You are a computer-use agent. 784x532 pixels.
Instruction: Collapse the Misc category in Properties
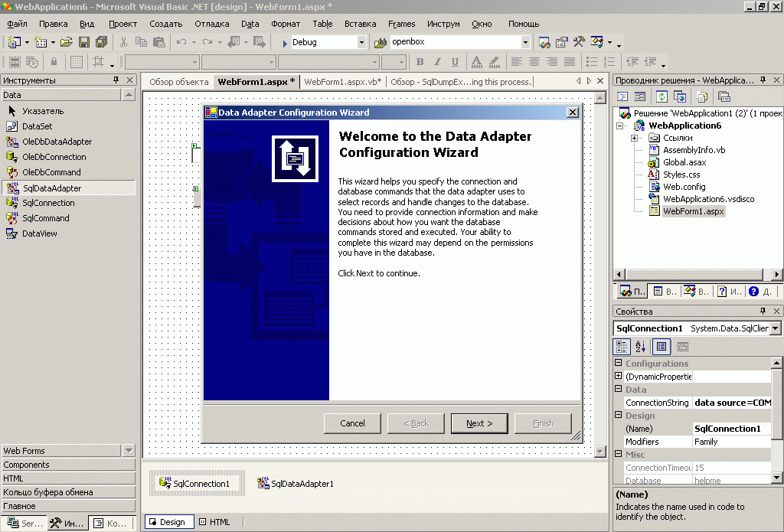pos(619,454)
